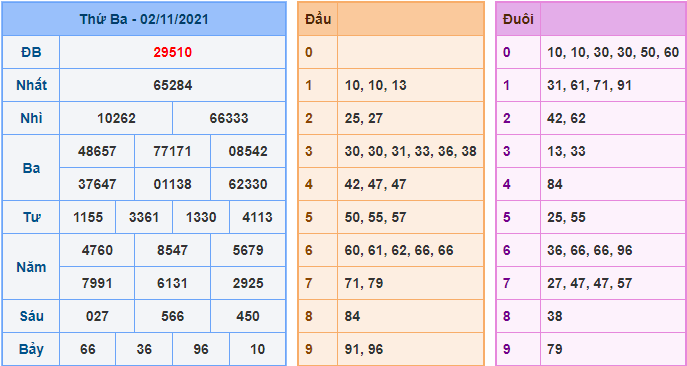Click fourth prize number 3361
Image resolution: width=687 pixels, height=366 pixels.
(144, 217)
